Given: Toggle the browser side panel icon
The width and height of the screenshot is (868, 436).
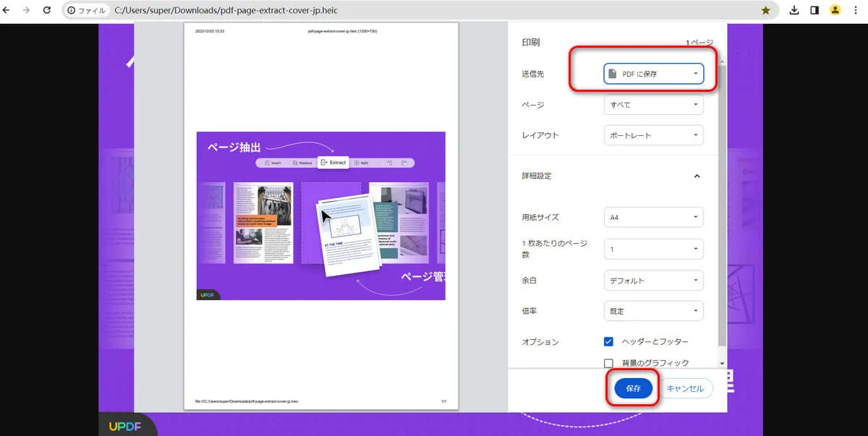Looking at the screenshot, I should (814, 11).
